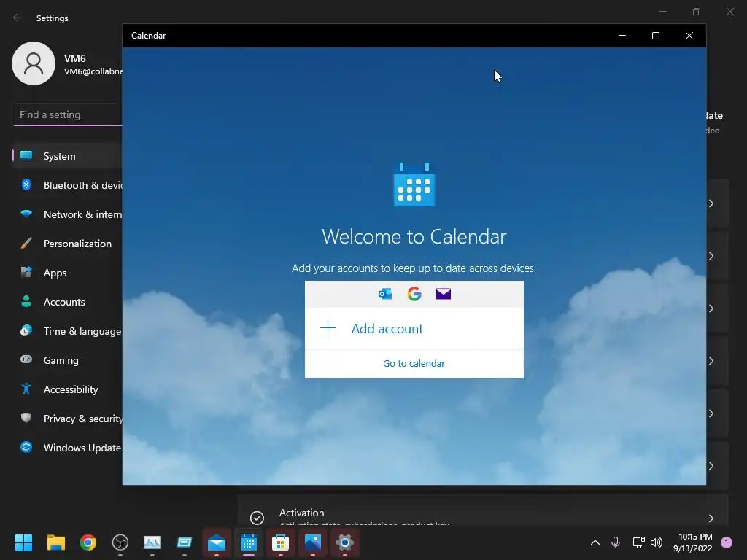Open Time & language settings
The width and height of the screenshot is (747, 560).
(67, 331)
